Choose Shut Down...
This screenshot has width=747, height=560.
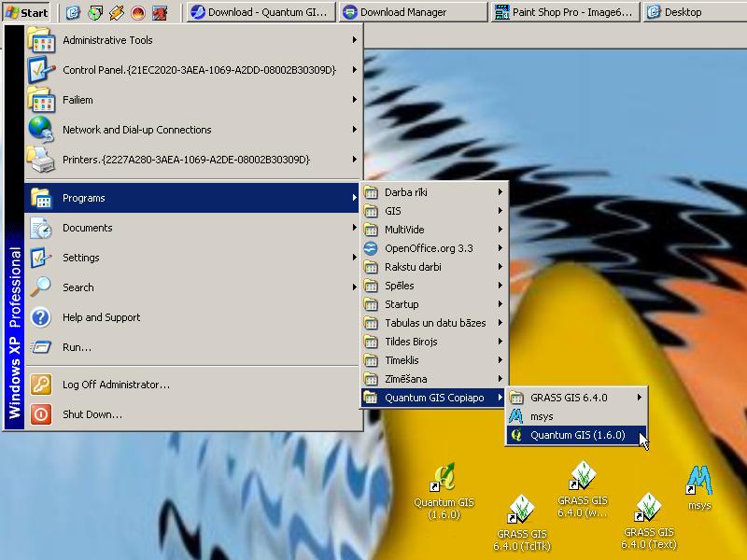pyautogui.click(x=193, y=414)
